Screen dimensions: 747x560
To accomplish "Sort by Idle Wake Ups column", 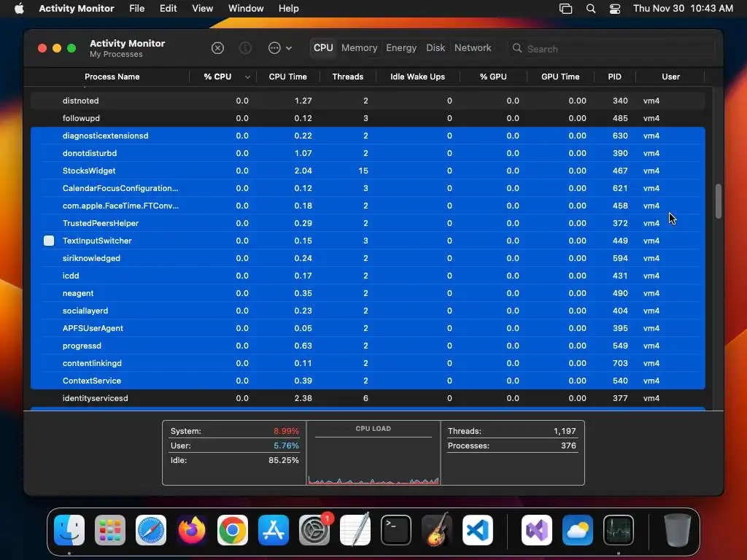I will pyautogui.click(x=417, y=77).
